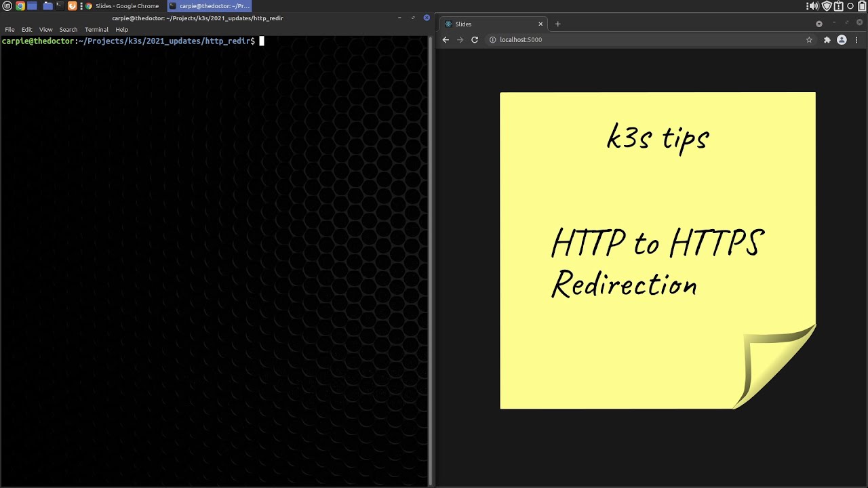Viewport: 868px width, 488px height.
Task: Open the terminal File menu
Action: pyautogui.click(x=9, y=30)
